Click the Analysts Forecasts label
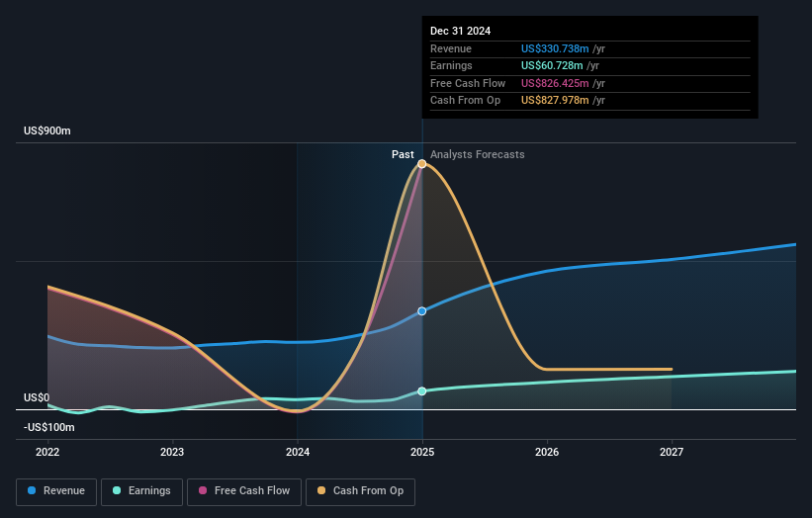The image size is (812, 518). click(x=478, y=155)
